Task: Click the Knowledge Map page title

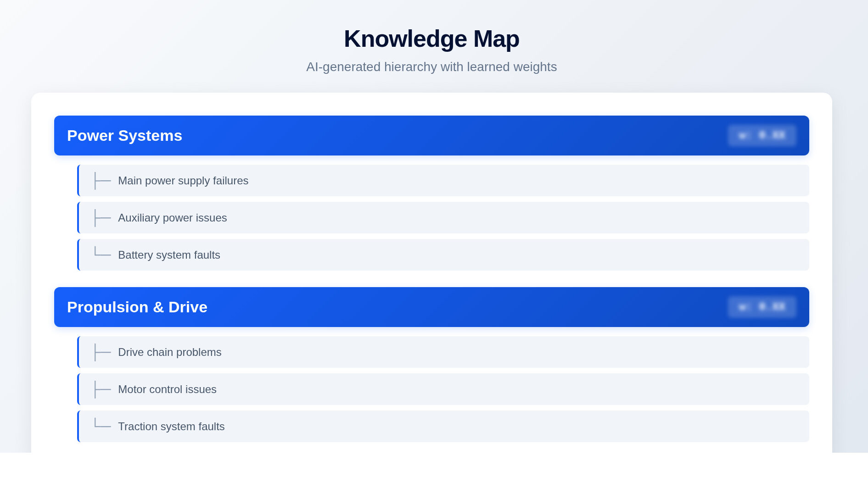Action: [431, 39]
